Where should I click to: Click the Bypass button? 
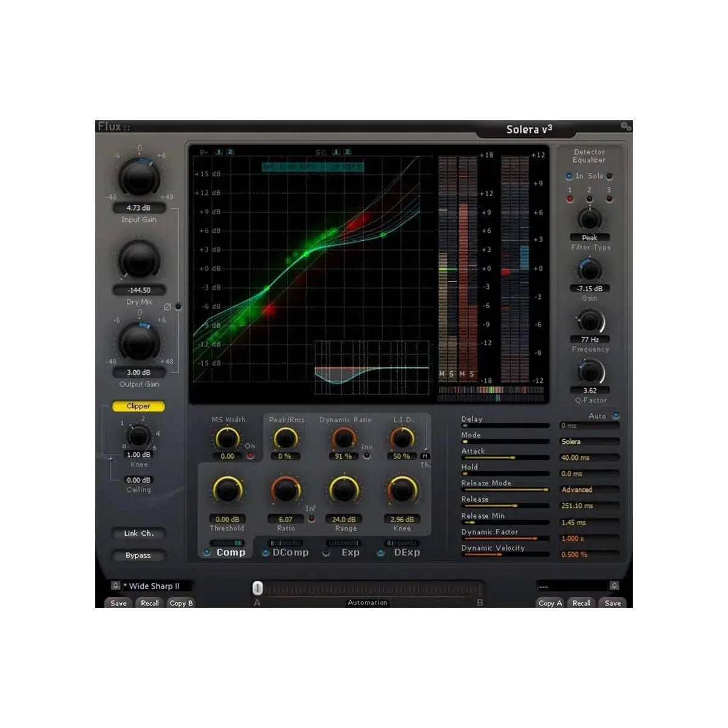pyautogui.click(x=138, y=555)
